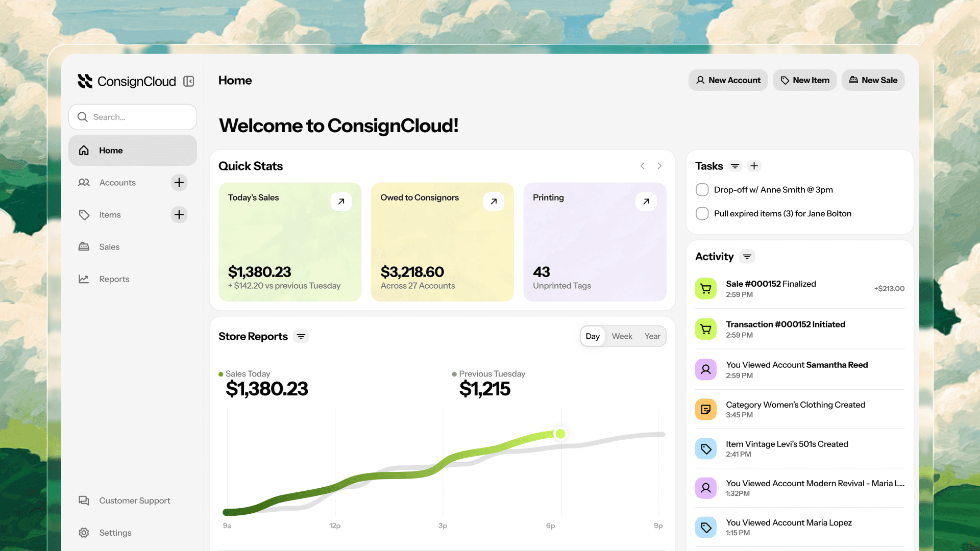Image resolution: width=980 pixels, height=551 pixels.
Task: Click the New Sale button
Action: [873, 80]
